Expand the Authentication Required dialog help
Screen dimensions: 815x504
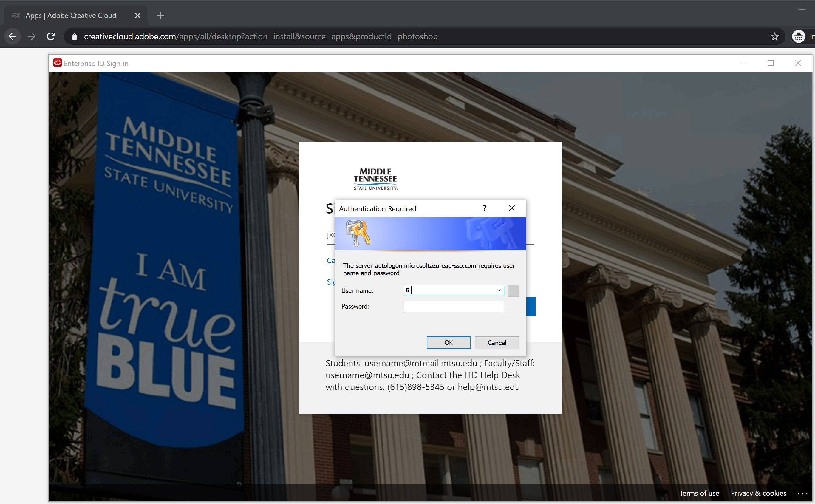coord(484,208)
